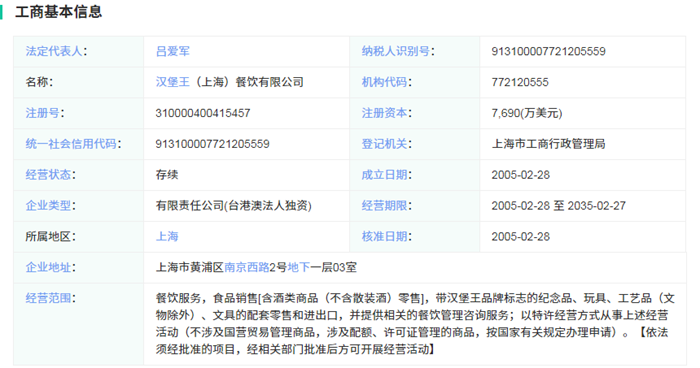
Task: Open the 注册号 label link
Action: pos(42,113)
